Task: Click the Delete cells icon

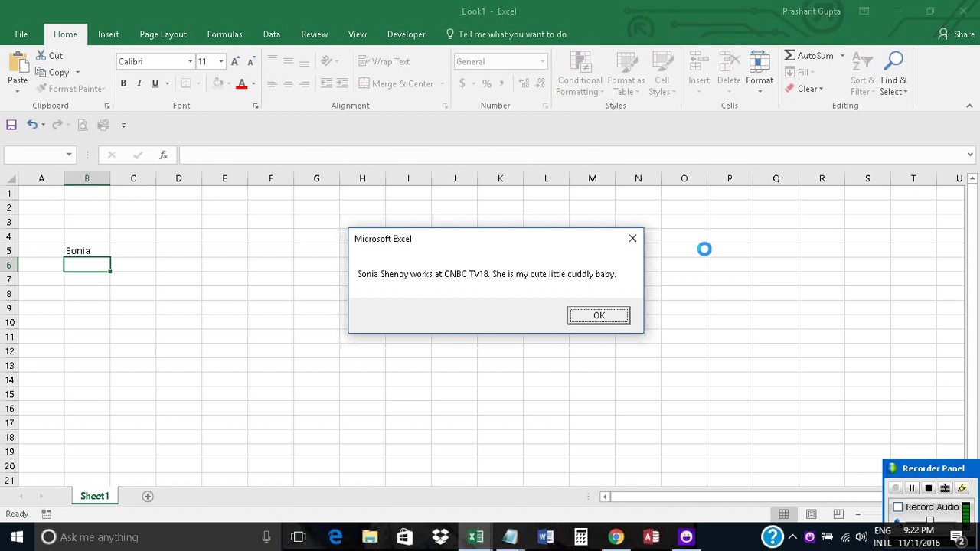Action: [729, 63]
